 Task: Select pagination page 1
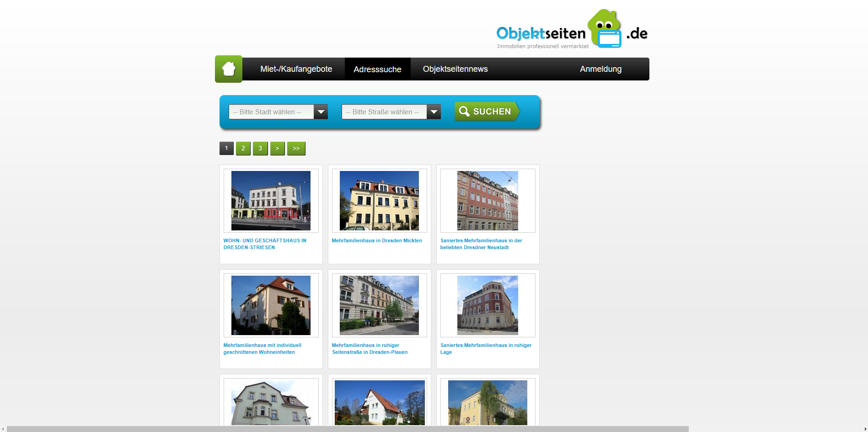pos(226,148)
